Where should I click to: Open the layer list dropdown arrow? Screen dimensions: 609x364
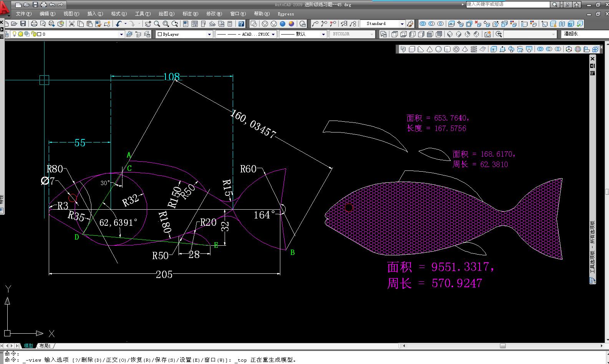(x=121, y=34)
